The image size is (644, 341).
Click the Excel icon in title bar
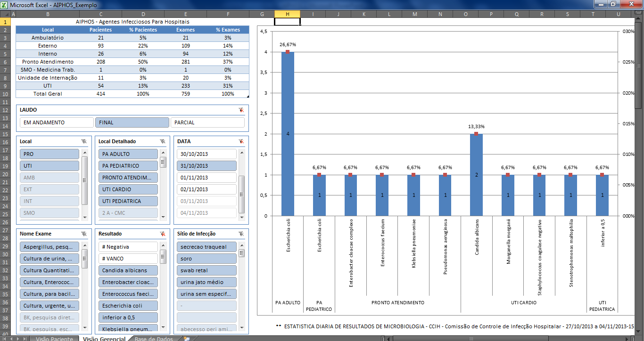[x=4, y=4]
